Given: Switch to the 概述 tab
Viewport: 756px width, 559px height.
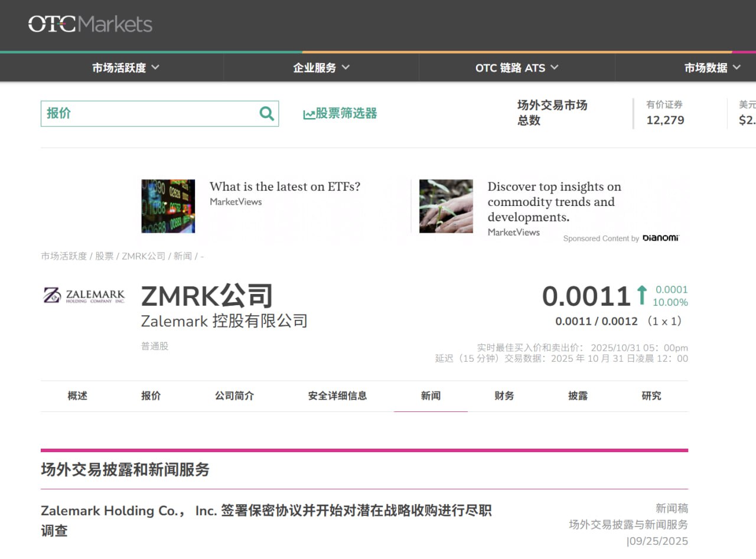Looking at the screenshot, I should click(77, 396).
